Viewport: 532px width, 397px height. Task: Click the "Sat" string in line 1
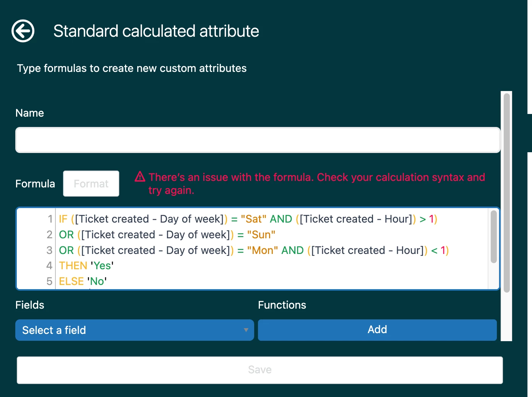click(x=254, y=219)
